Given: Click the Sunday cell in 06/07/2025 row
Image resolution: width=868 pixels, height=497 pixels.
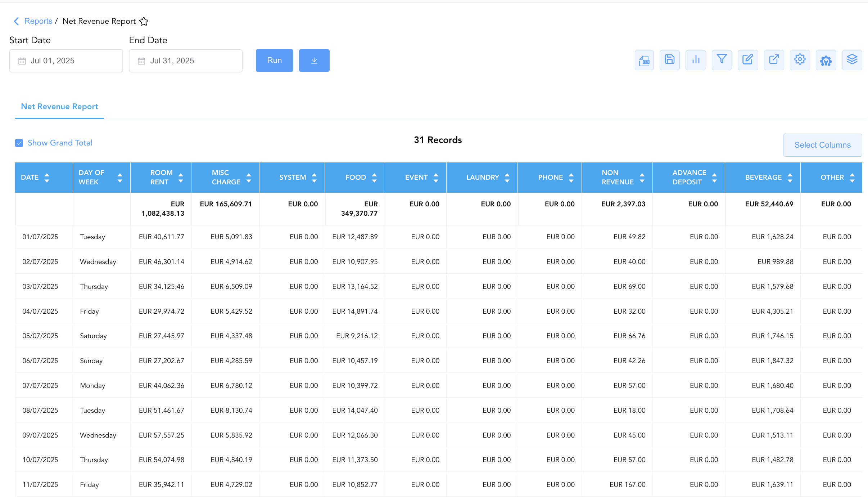Looking at the screenshot, I should pyautogui.click(x=91, y=361).
